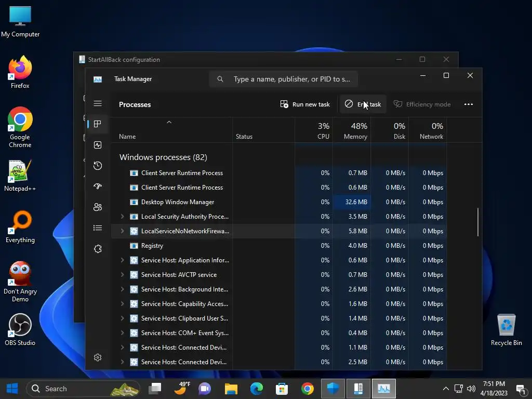Viewport: 532px width, 399px height.
Task: Switch to StartAllBack taskbar button
Action: [x=358, y=389]
